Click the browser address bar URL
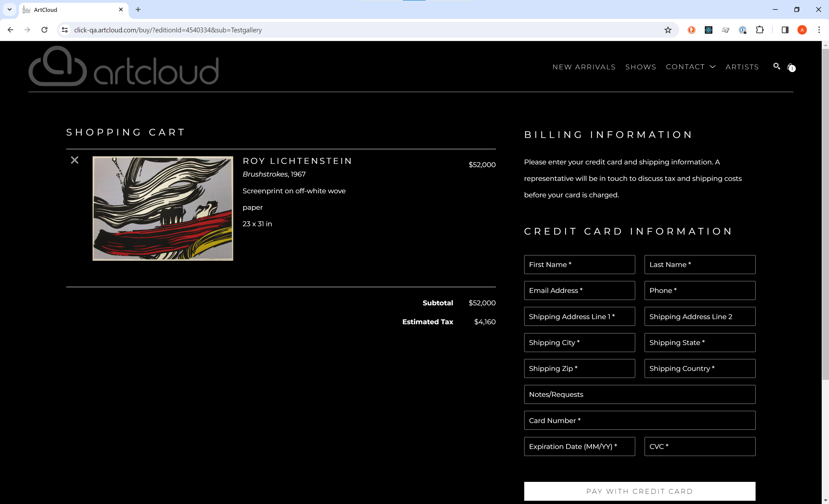 pyautogui.click(x=168, y=30)
